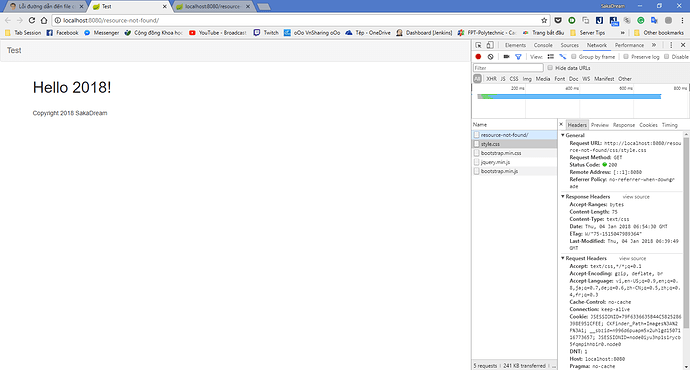Collapse the General headers section
This screenshot has height=370, width=690.
(563, 135)
